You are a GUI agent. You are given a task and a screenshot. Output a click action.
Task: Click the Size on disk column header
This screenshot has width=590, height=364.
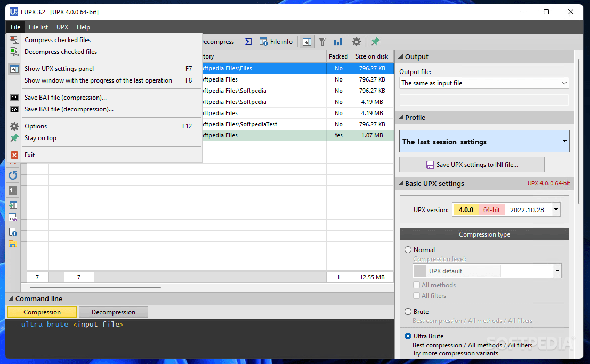coord(372,56)
